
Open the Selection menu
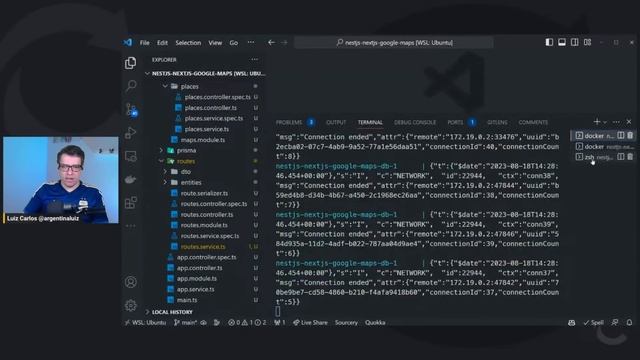click(188, 42)
